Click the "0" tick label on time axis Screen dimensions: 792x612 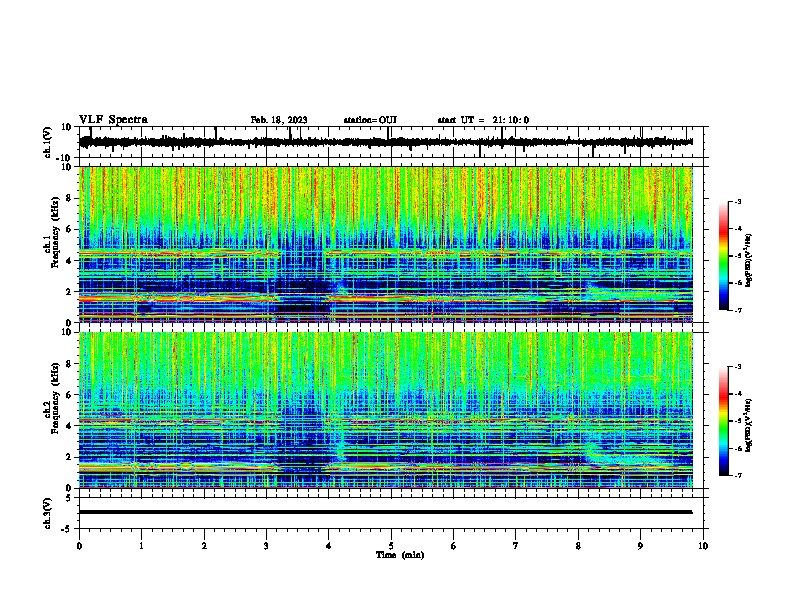(79, 546)
